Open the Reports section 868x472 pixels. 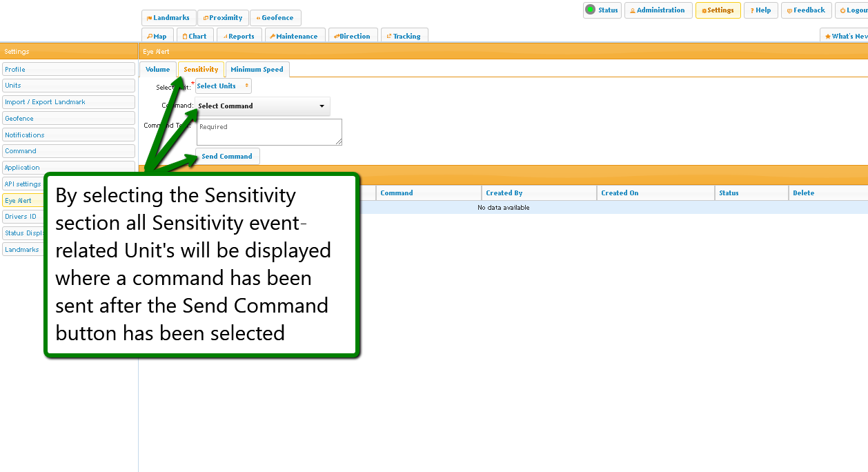[x=238, y=37]
